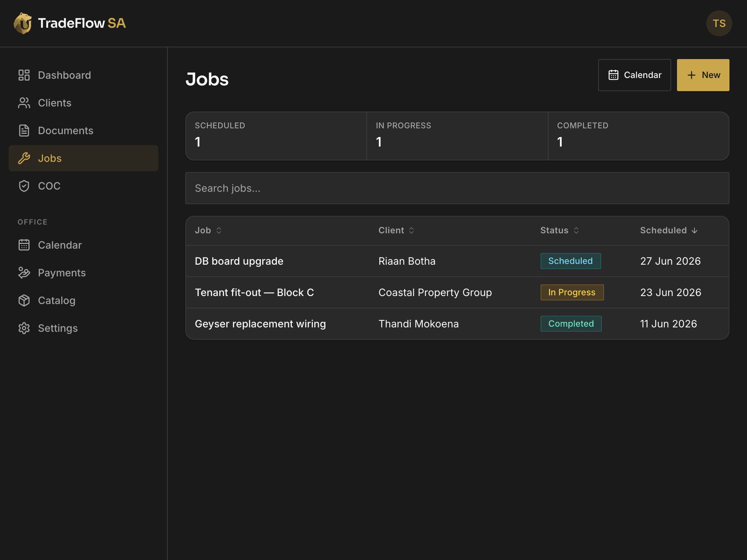Click the Jobs page heading
This screenshot has height=560, width=747.
[x=207, y=79]
